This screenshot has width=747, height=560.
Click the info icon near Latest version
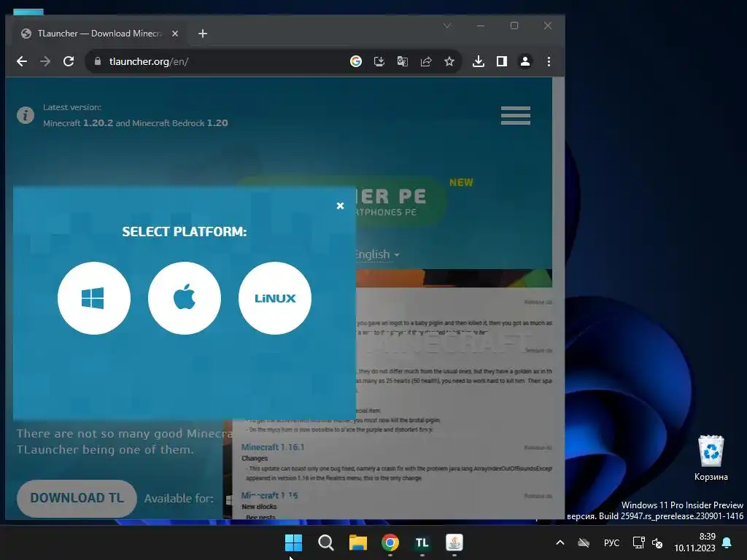tap(26, 115)
